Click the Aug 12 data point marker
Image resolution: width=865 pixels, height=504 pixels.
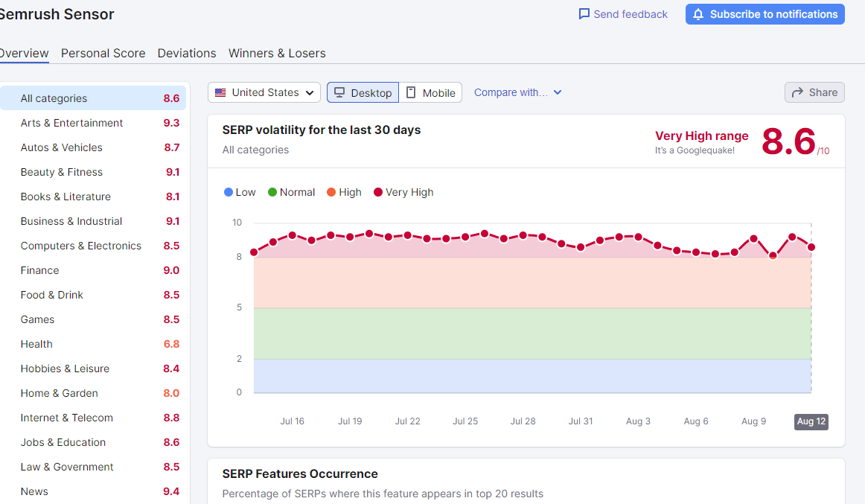(811, 247)
